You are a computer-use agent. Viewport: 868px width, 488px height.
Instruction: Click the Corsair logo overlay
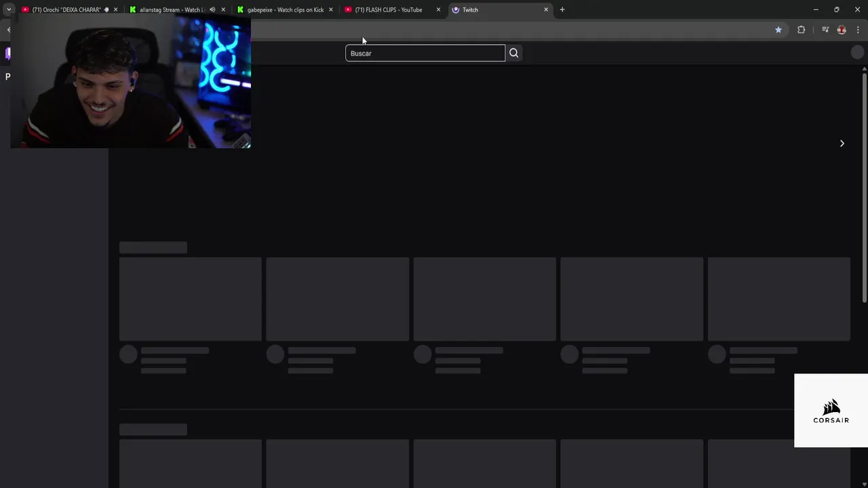tap(831, 411)
